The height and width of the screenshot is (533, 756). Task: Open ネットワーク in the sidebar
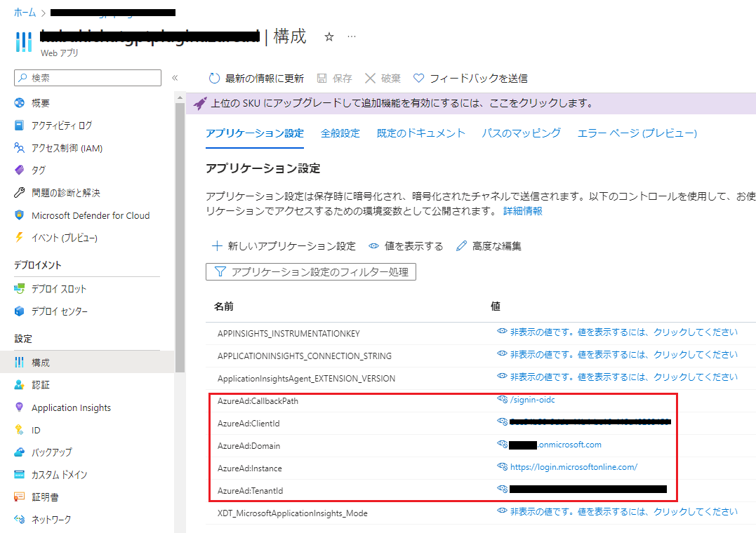point(51,520)
